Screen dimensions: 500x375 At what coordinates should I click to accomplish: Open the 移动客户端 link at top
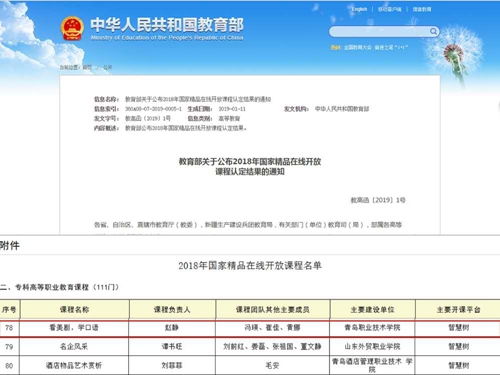(x=389, y=9)
